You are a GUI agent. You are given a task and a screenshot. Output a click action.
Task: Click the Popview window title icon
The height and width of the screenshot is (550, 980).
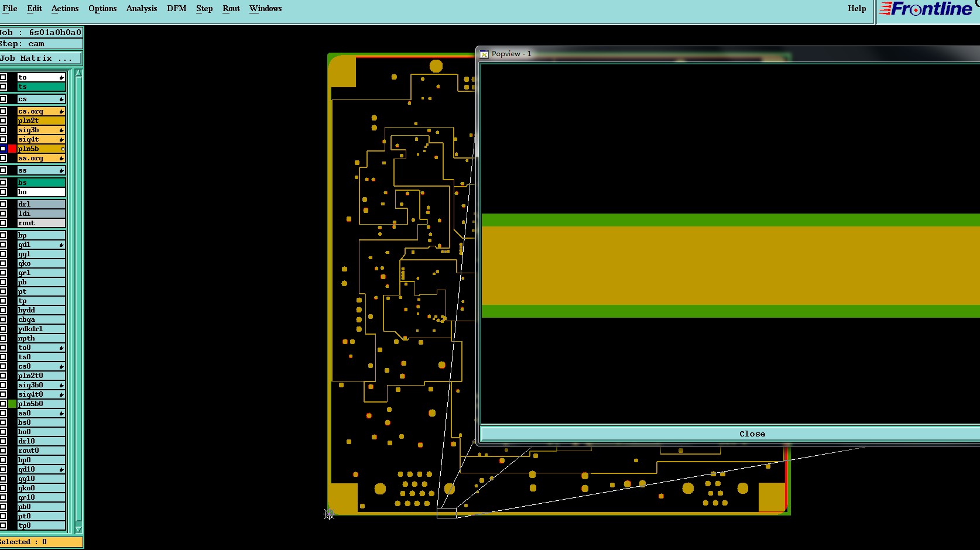tap(484, 54)
